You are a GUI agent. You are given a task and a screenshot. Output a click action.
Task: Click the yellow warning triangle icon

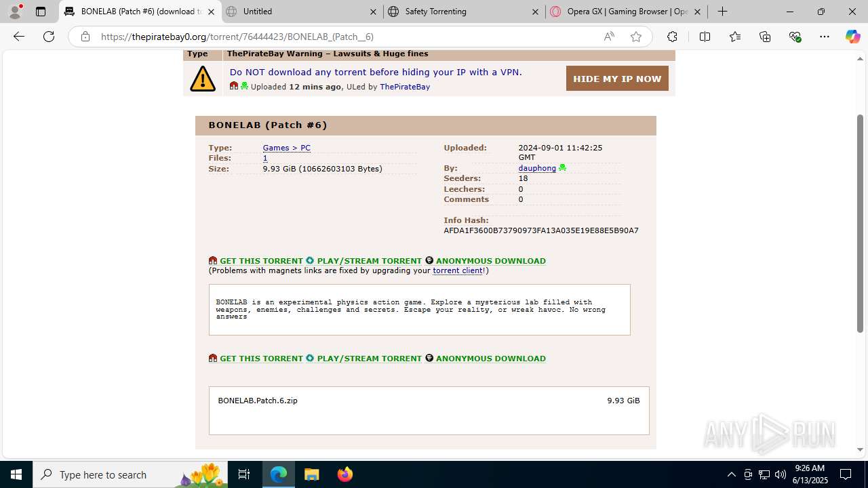pos(203,79)
